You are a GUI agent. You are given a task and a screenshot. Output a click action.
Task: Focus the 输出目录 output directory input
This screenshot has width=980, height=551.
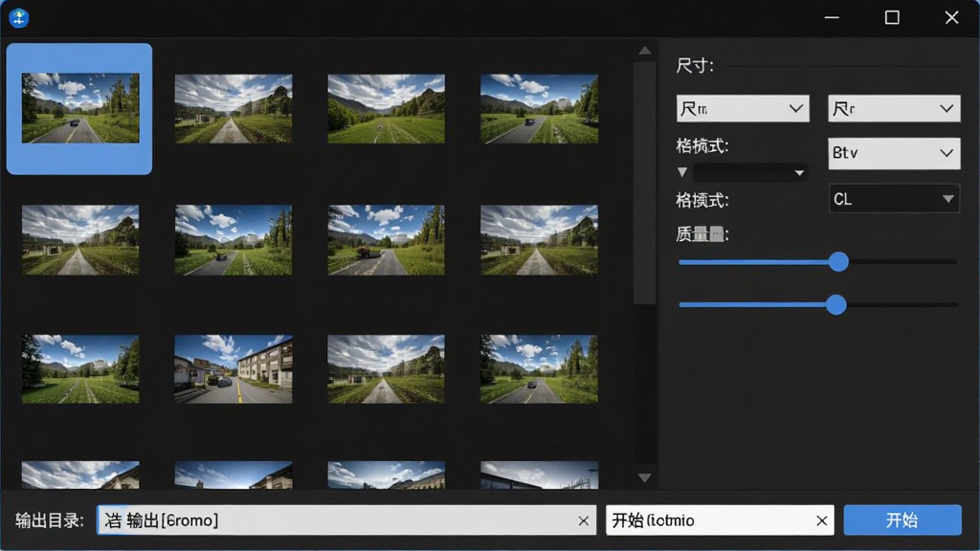pos(346,519)
